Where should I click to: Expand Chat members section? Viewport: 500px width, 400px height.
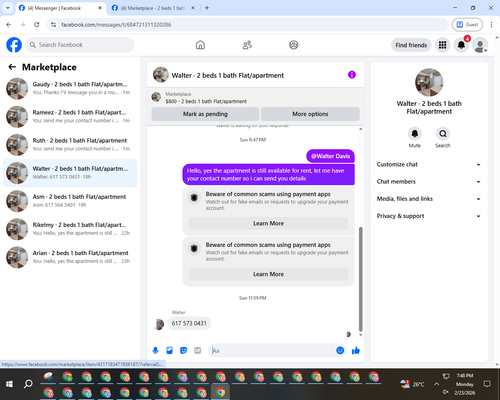pos(429,182)
